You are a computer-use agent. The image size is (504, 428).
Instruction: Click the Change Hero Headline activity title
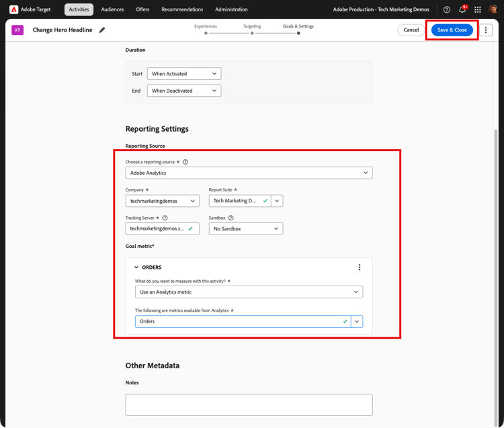(x=62, y=30)
